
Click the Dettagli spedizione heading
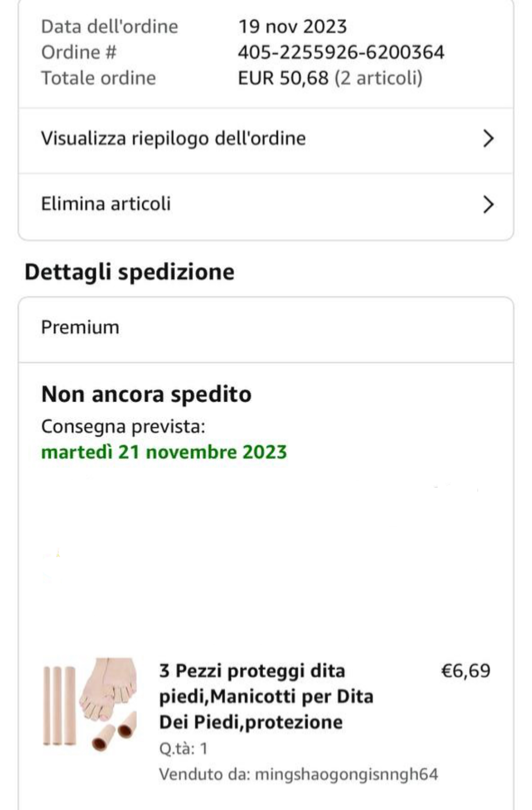click(129, 272)
